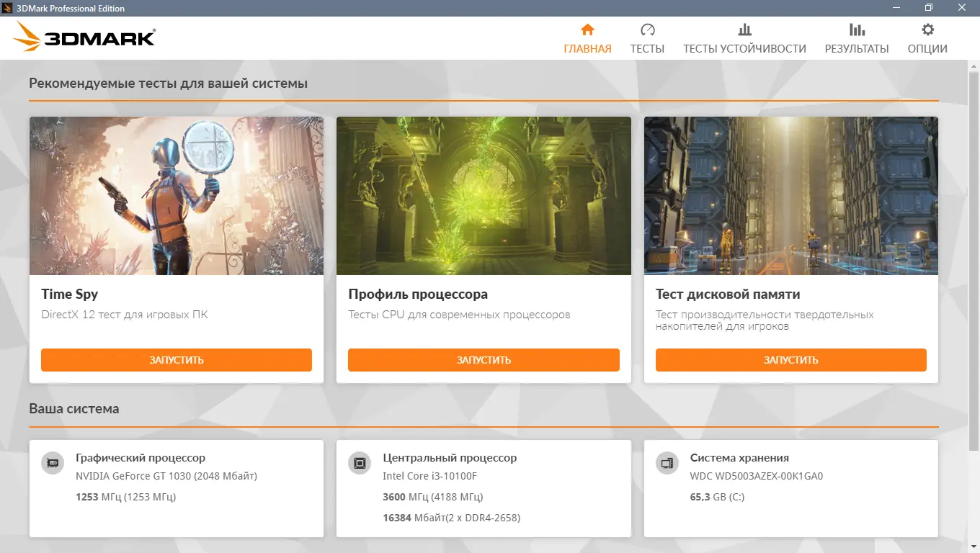The height and width of the screenshot is (553, 980).
Task: Click the NVIDIA GeForce GT 1030 text
Action: (x=166, y=476)
